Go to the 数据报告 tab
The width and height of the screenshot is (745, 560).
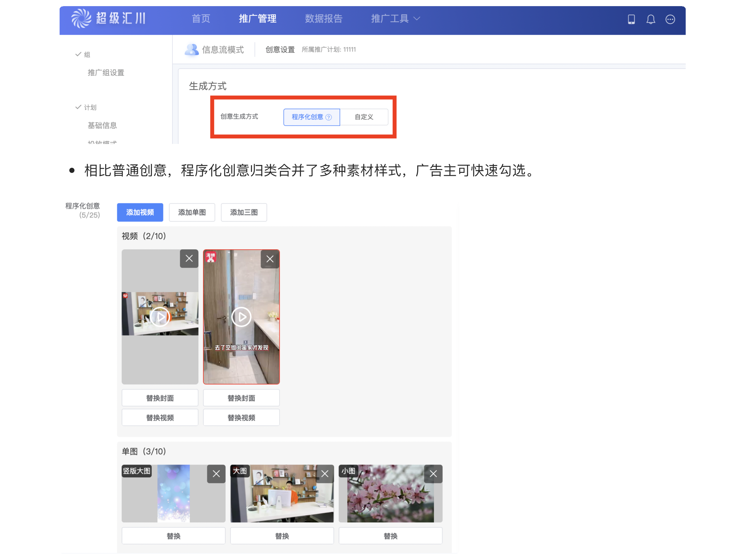pyautogui.click(x=323, y=18)
